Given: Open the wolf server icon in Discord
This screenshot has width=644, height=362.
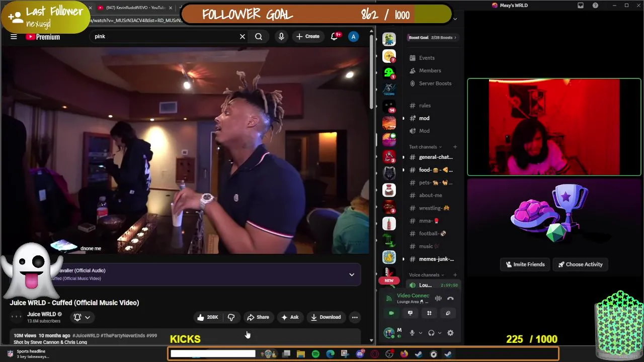Looking at the screenshot, I should [389, 173].
